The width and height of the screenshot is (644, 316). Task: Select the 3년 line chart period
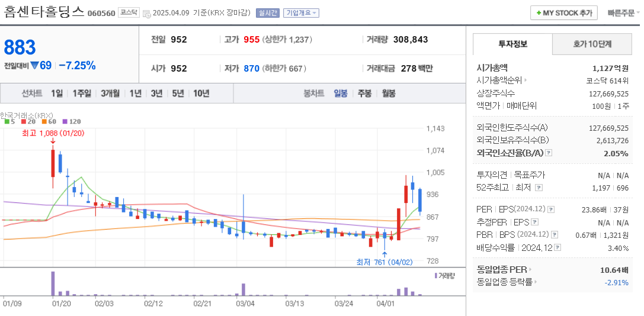pyautogui.click(x=156, y=93)
